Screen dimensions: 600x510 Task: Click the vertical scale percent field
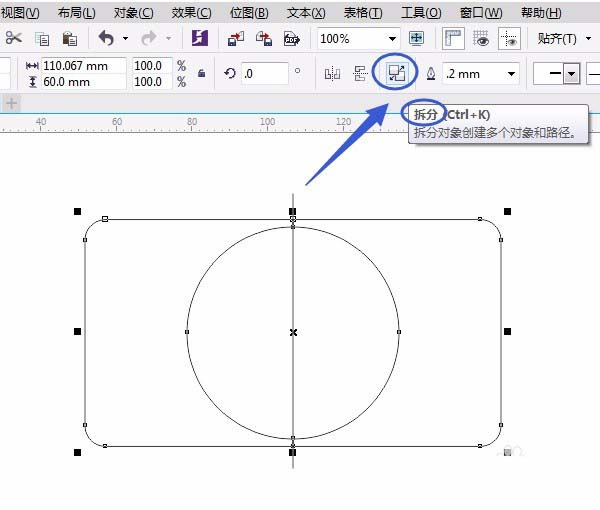(x=152, y=82)
